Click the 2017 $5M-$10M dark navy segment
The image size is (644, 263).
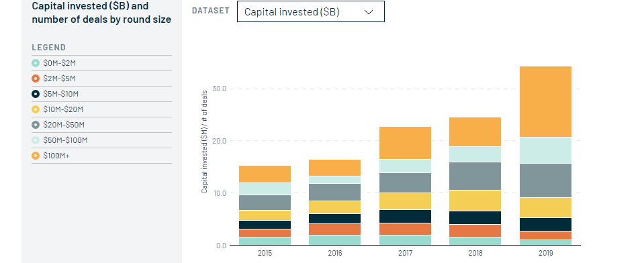pyautogui.click(x=405, y=216)
